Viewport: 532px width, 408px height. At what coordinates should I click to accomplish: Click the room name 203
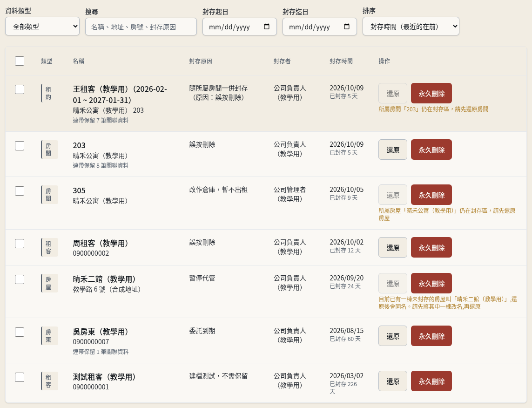tap(79, 146)
